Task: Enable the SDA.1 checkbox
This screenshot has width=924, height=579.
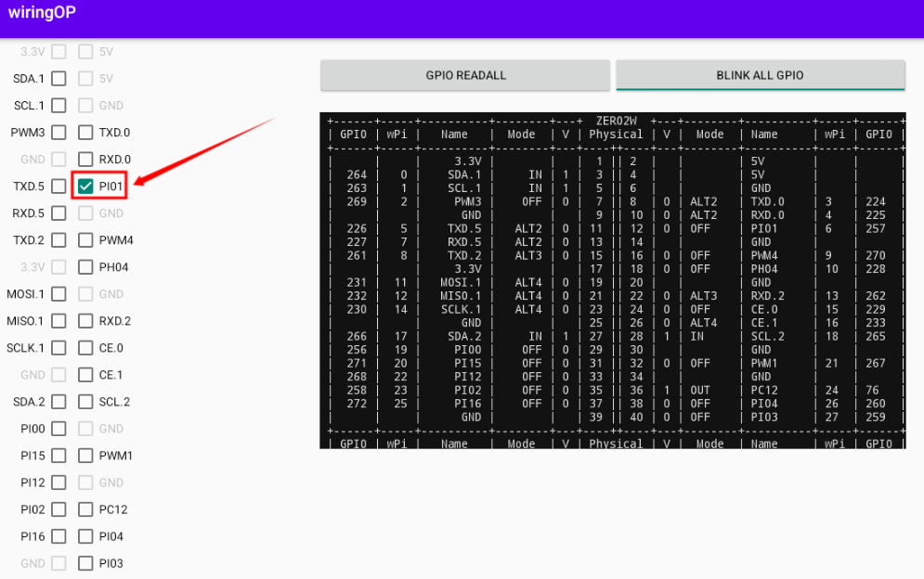Action: (59, 78)
